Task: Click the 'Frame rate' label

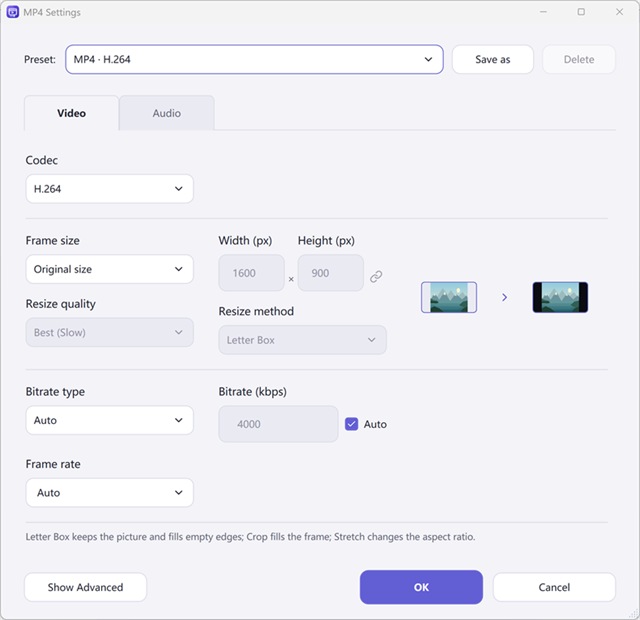Action: 53,464
